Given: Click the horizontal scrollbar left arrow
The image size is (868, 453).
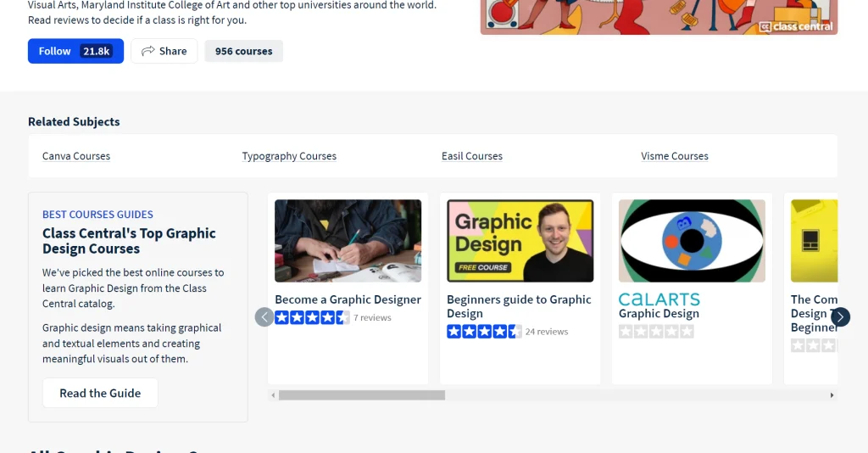Looking at the screenshot, I should (273, 395).
